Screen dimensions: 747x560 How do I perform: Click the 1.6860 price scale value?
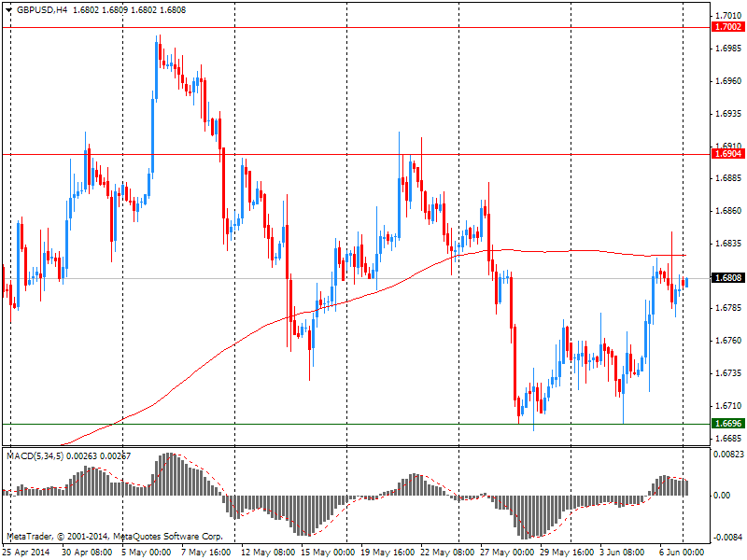(728, 211)
